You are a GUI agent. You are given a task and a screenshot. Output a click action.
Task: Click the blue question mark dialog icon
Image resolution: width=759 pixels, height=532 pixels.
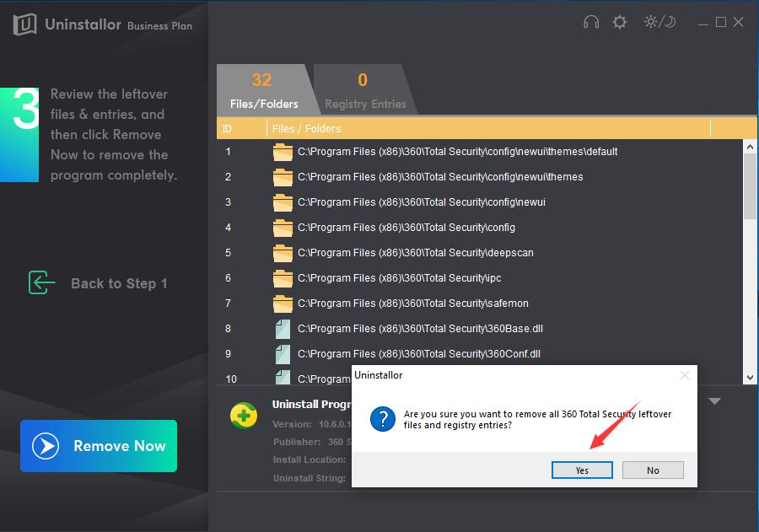pos(384,417)
